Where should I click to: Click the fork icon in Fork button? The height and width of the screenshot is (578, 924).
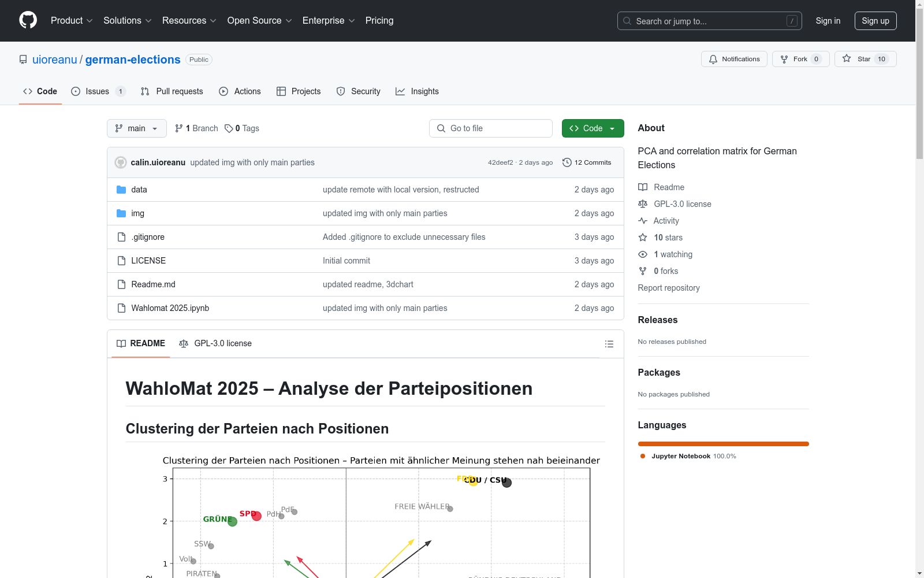click(784, 59)
